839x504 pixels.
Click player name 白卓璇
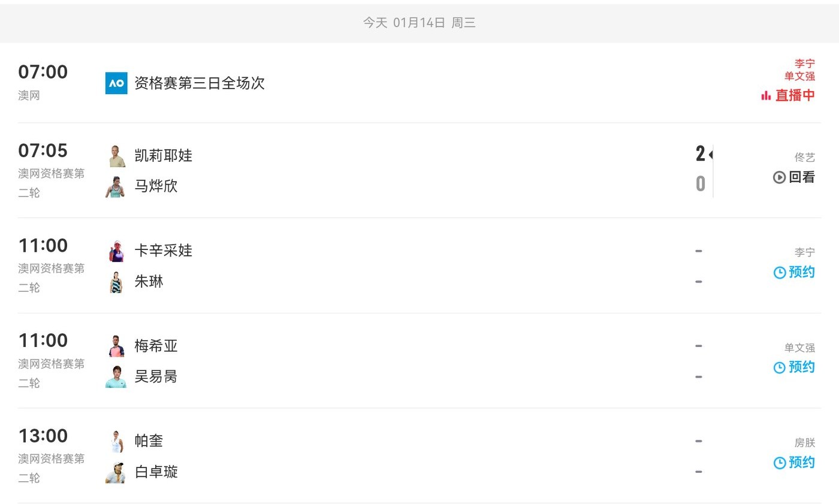point(156,472)
